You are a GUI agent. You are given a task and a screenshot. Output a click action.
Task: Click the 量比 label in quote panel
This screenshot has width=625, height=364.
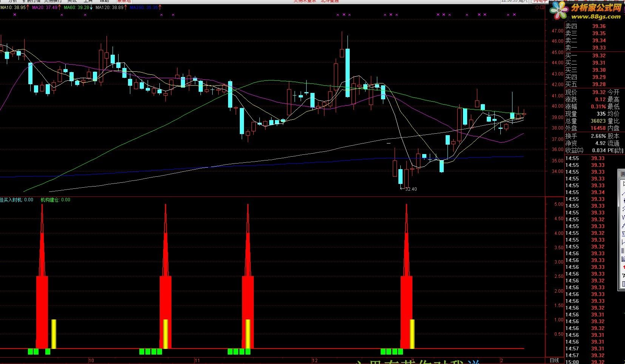tap(614, 121)
